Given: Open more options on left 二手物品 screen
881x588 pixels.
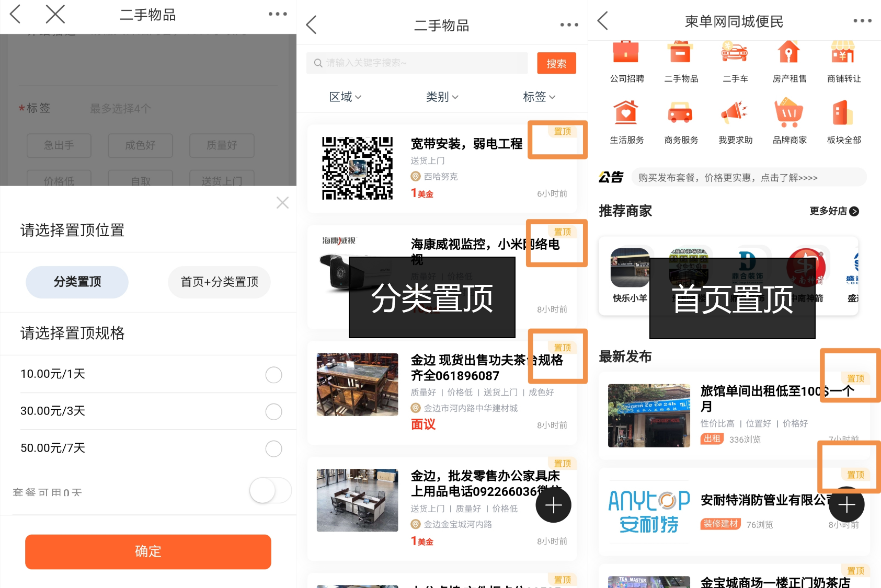Looking at the screenshot, I should (278, 14).
